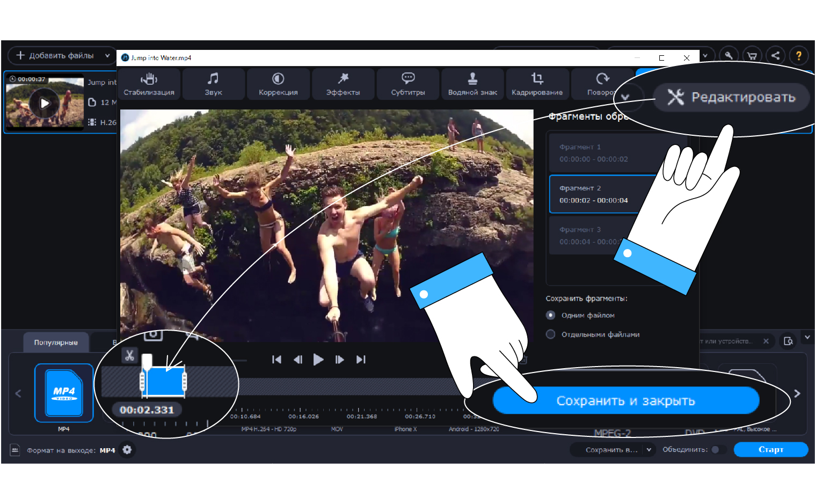Screen dimensions: 815x504
Task: Select the Отдельными файлами radio option
Action: pyautogui.click(x=550, y=334)
